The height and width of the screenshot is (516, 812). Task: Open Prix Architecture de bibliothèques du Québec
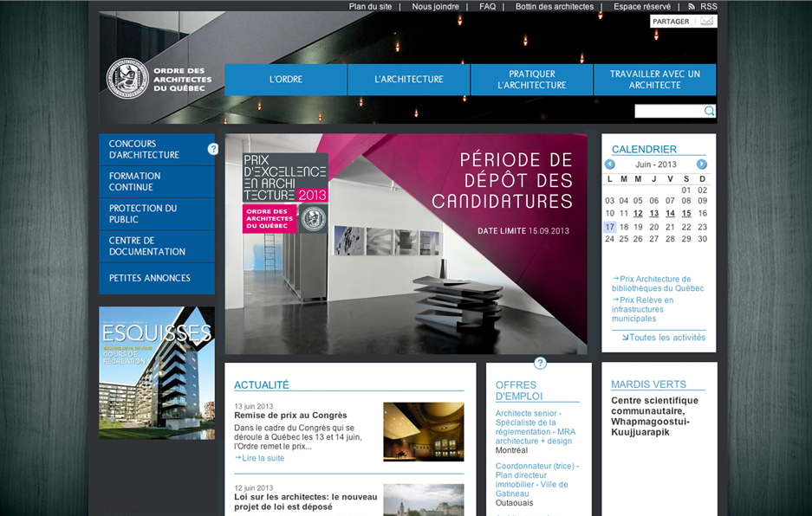[659, 284]
